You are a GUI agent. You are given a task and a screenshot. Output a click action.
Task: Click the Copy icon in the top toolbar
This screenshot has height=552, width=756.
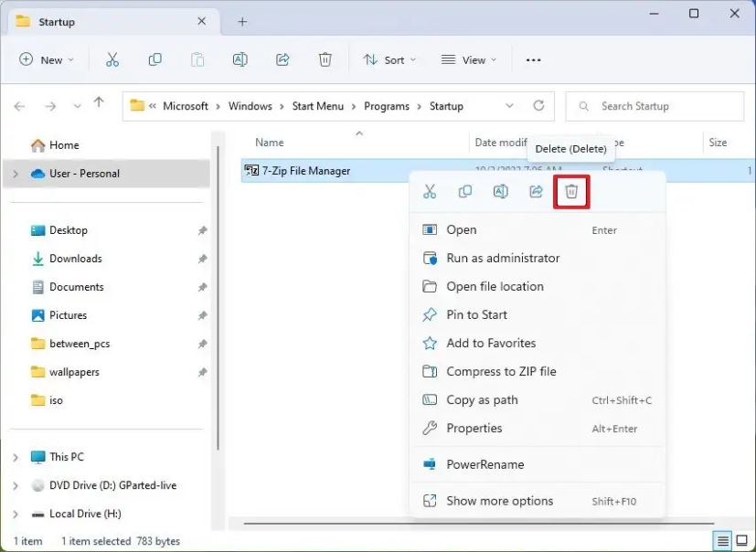(154, 59)
